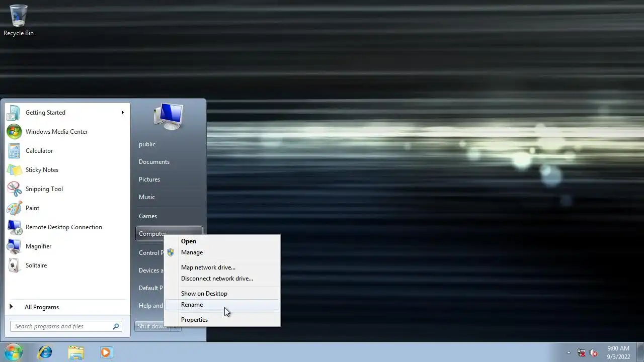The width and height of the screenshot is (644, 362).
Task: Start Remote Desktop Connection
Action: (x=67, y=227)
